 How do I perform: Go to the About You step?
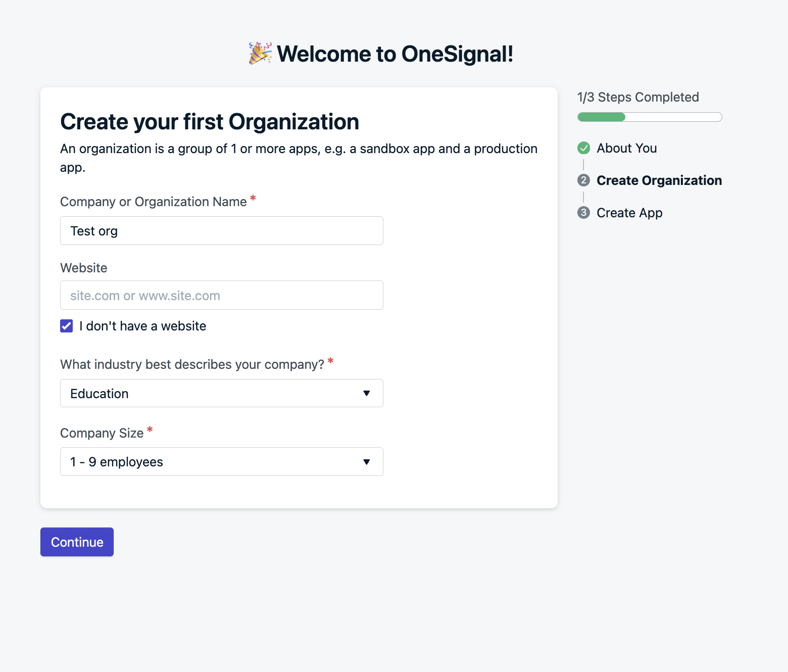626,148
